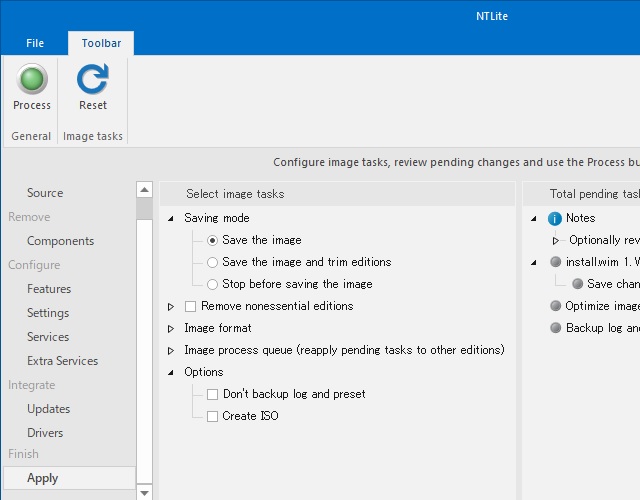Click the Image format row label

pyautogui.click(x=218, y=328)
